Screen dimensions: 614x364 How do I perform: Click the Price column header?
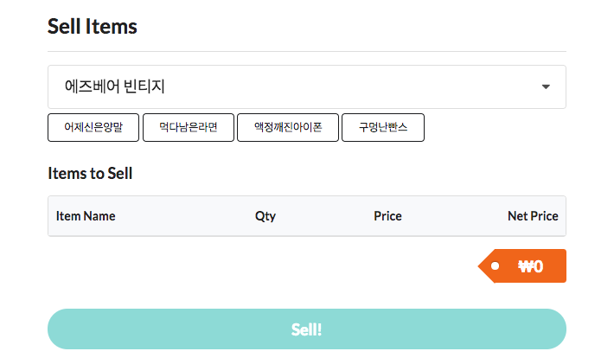point(387,216)
